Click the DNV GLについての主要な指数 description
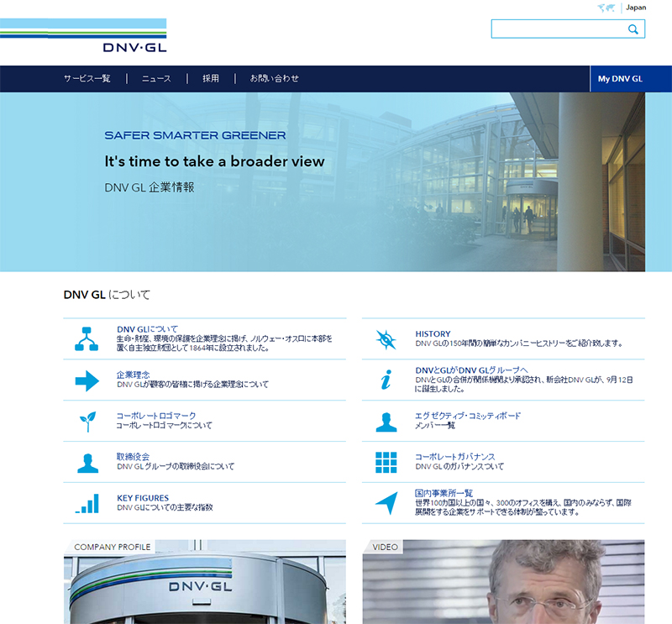Image resolution: width=672 pixels, height=624 pixels. pos(165,507)
